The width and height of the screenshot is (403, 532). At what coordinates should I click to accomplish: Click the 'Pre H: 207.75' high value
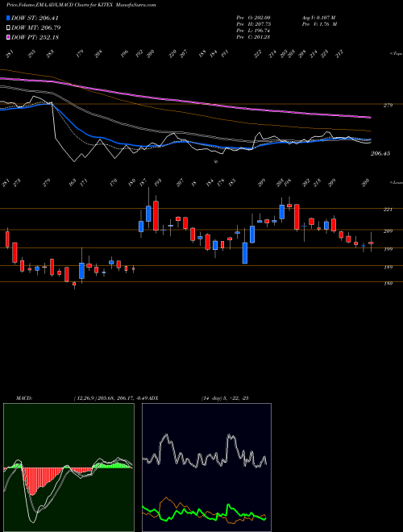pos(253,24)
